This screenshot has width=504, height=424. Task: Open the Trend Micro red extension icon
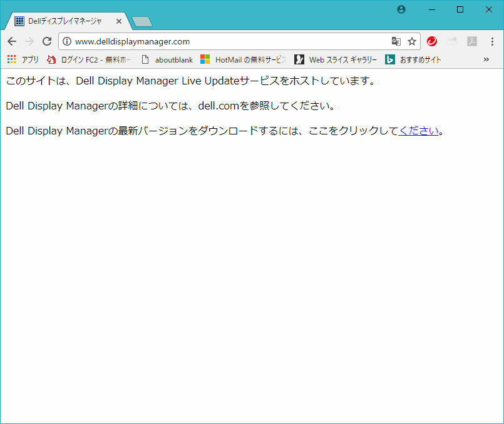[x=432, y=41]
